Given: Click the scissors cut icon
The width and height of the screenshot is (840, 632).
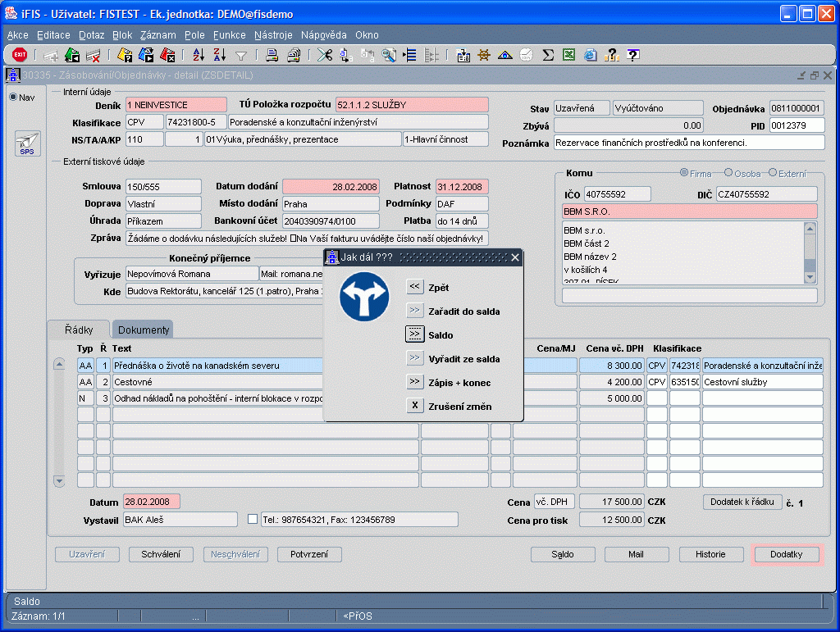Looking at the screenshot, I should [x=325, y=55].
